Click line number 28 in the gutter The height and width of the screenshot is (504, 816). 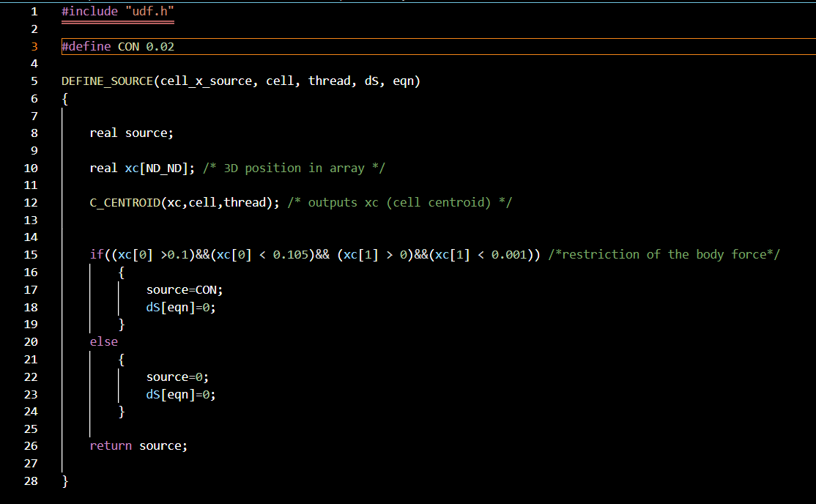pyautogui.click(x=31, y=481)
